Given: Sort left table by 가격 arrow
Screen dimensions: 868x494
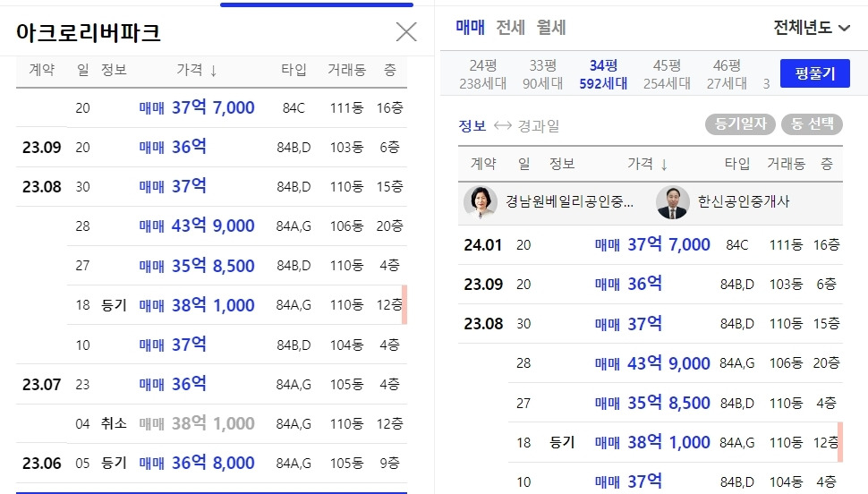Looking at the screenshot, I should click(x=213, y=71).
